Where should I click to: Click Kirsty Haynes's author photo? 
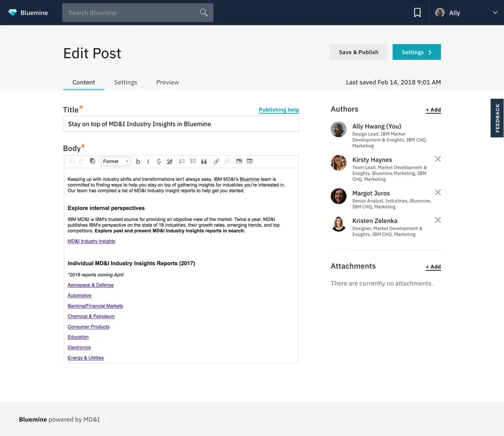(338, 162)
